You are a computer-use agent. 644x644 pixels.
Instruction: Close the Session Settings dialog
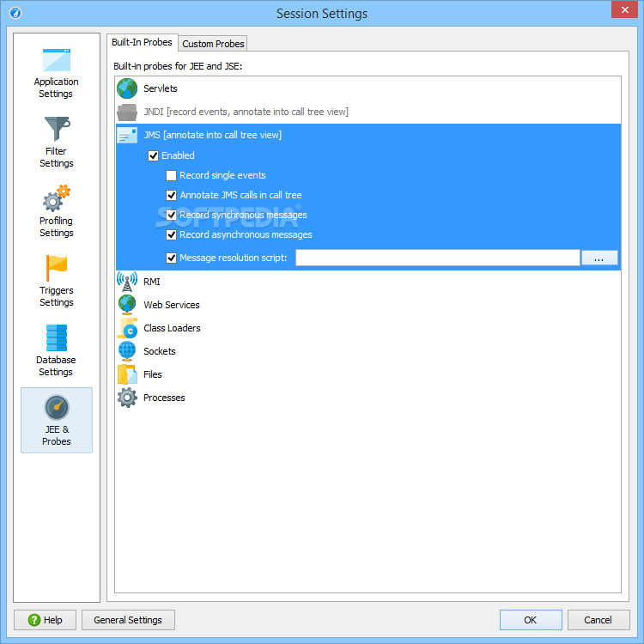pyautogui.click(x=624, y=9)
